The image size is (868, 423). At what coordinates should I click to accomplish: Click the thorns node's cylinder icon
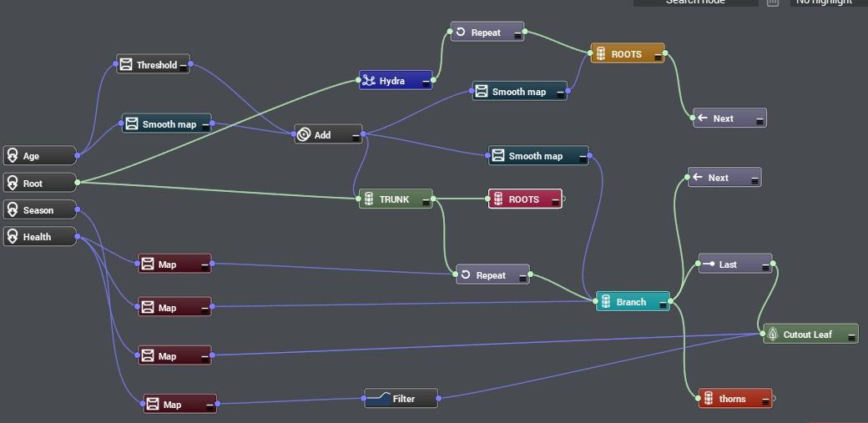(x=709, y=399)
